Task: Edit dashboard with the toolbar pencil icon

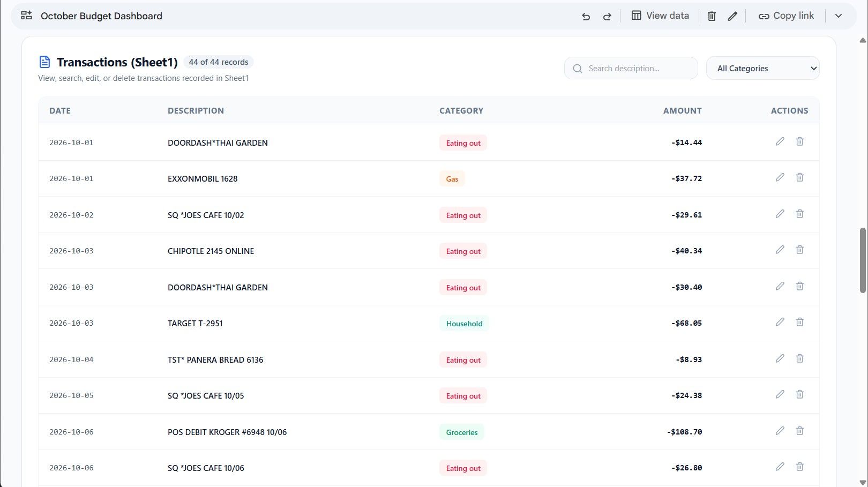Action: tap(732, 16)
